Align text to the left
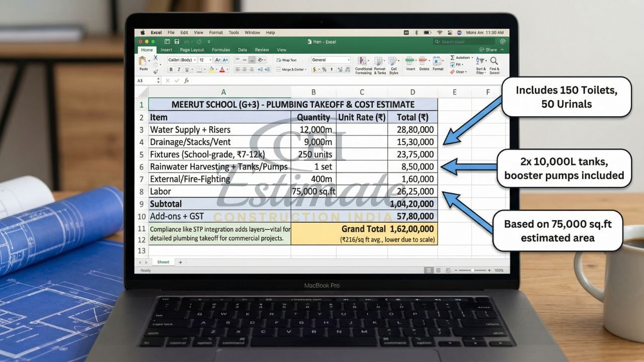 point(237,69)
